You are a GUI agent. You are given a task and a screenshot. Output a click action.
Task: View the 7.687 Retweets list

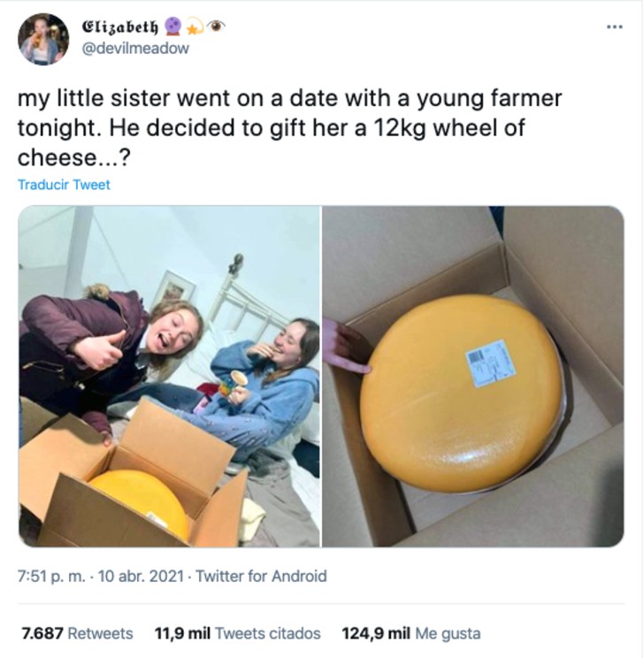pos(77,633)
